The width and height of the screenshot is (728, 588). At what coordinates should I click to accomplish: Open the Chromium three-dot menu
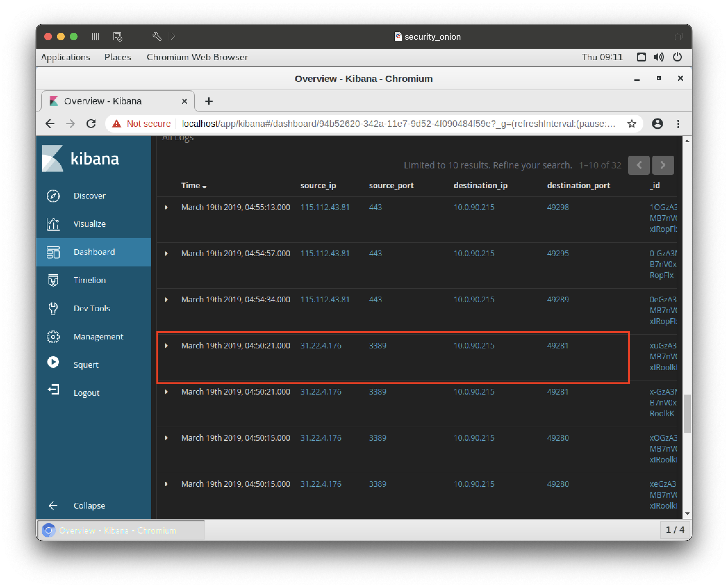(x=678, y=124)
